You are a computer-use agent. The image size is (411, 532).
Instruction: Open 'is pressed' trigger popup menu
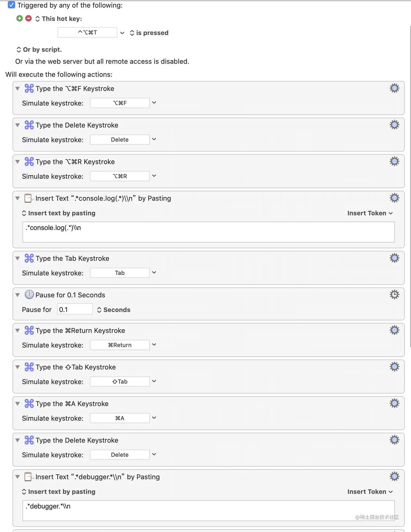point(149,33)
